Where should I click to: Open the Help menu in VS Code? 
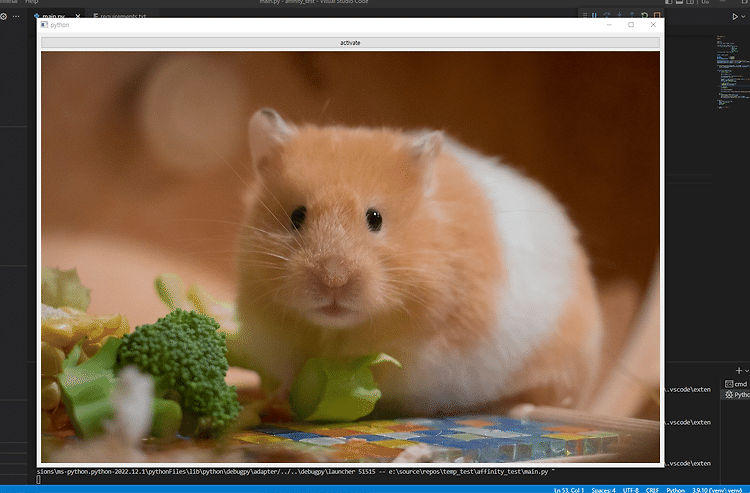[32, 2]
